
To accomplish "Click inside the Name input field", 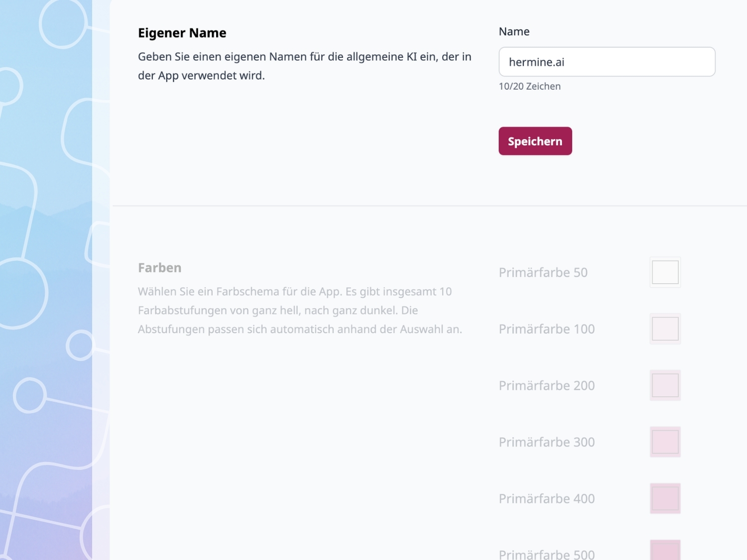I will click(x=607, y=62).
